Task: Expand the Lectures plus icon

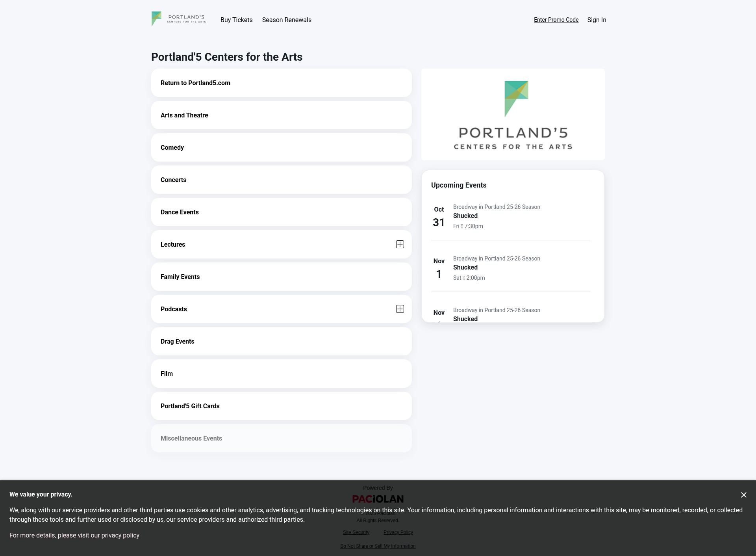Action: 400,244
